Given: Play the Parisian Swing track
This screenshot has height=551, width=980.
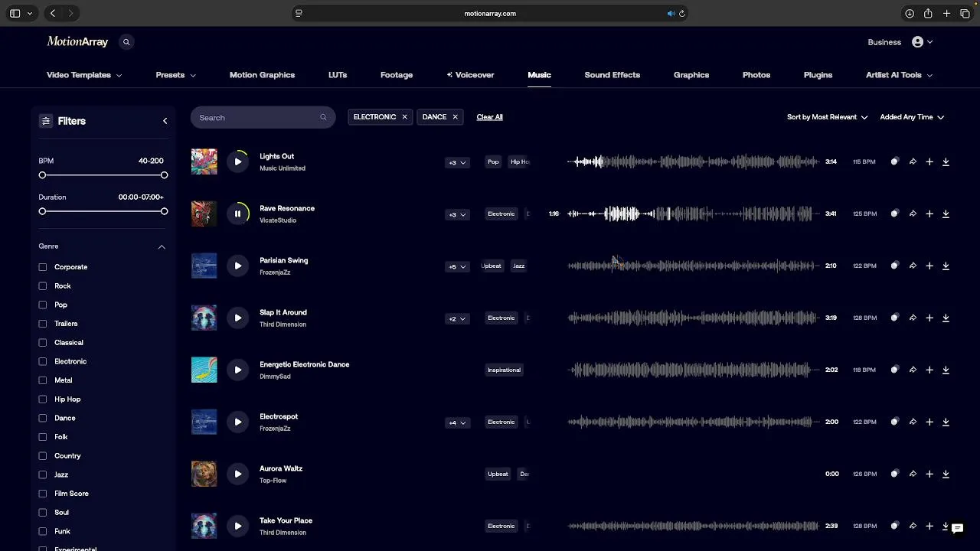Looking at the screenshot, I should click(237, 266).
